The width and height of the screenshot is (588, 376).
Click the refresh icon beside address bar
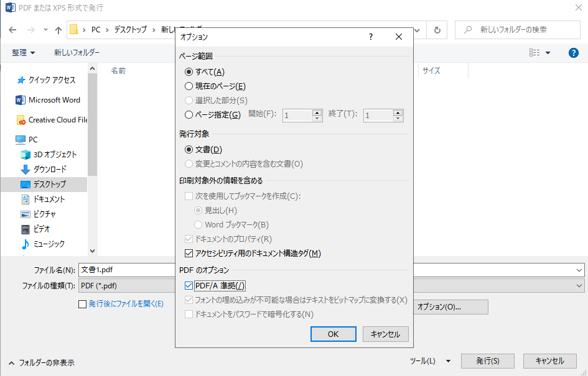pos(437,30)
